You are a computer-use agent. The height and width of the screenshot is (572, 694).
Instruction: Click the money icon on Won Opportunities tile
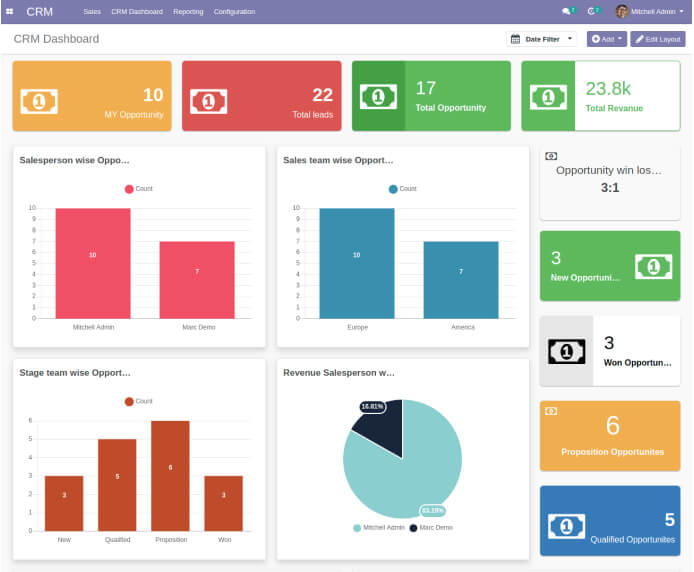566,351
